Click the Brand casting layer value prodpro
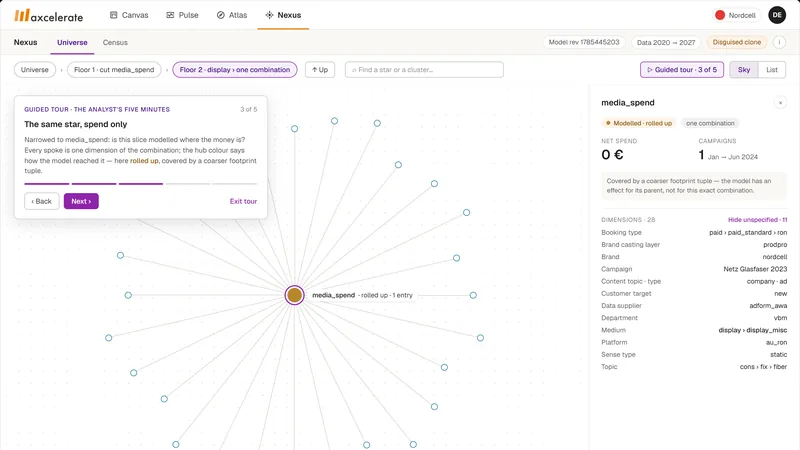 pos(775,245)
